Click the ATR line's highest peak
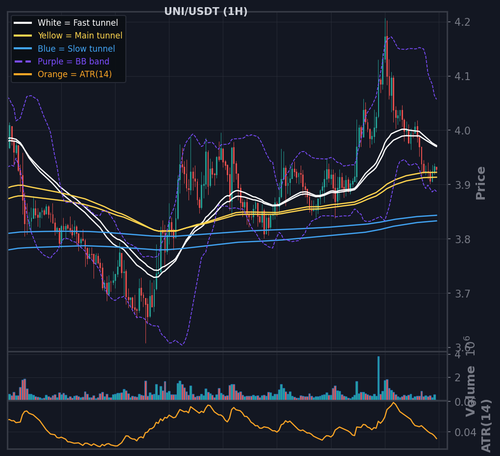The height and width of the screenshot is (456, 500). click(x=394, y=403)
